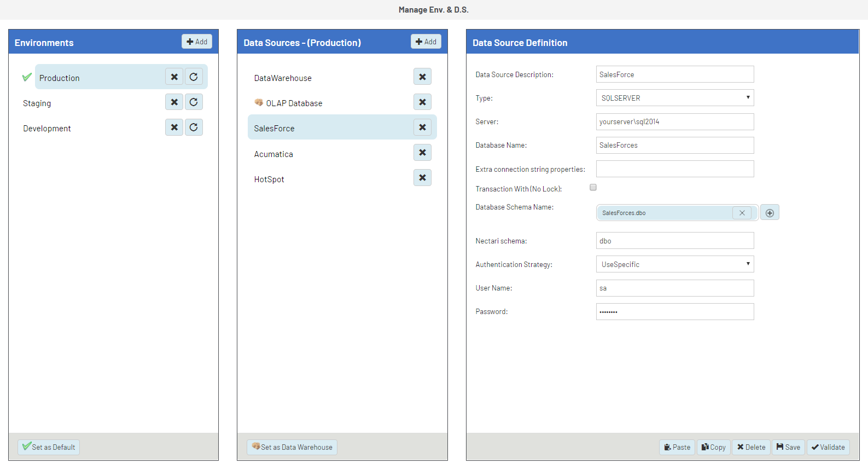Viewport: 868px width, 464px height.
Task: Save the data source definition
Action: pos(788,447)
